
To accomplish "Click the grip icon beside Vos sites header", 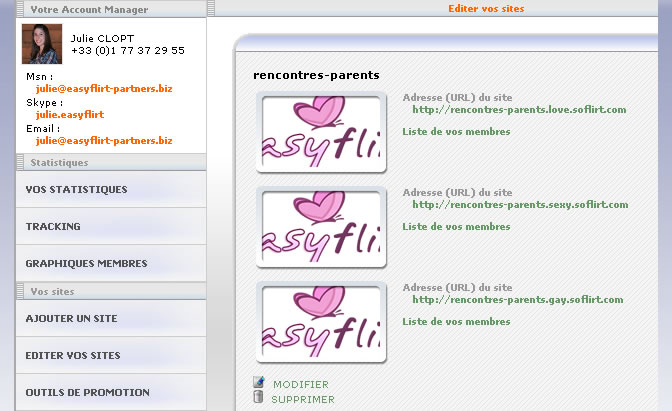I will pyautogui.click(x=20, y=291).
